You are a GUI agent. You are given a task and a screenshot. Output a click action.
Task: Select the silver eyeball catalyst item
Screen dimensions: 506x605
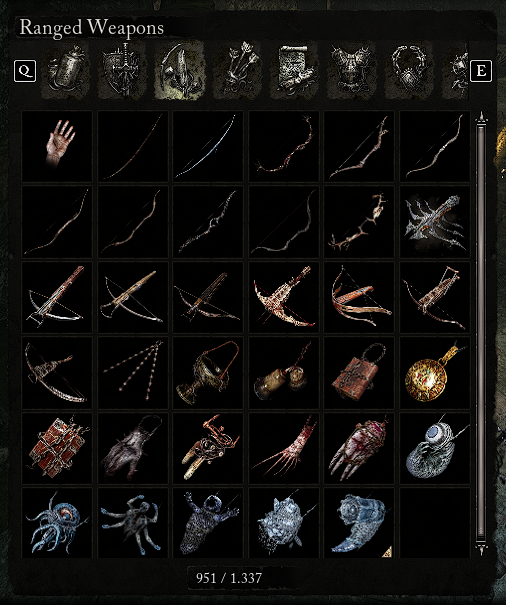click(435, 448)
